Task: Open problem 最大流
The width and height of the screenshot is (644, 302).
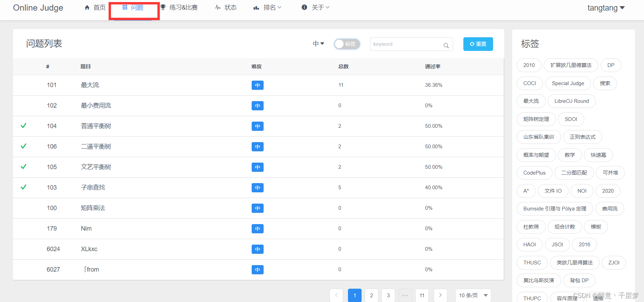Action: click(x=90, y=85)
